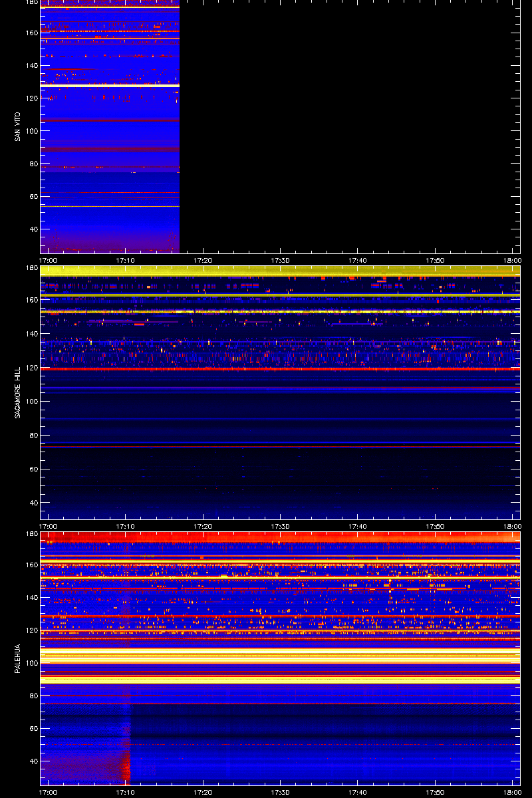Click the 160 tick on Sagamore Hill axis

tap(31, 300)
